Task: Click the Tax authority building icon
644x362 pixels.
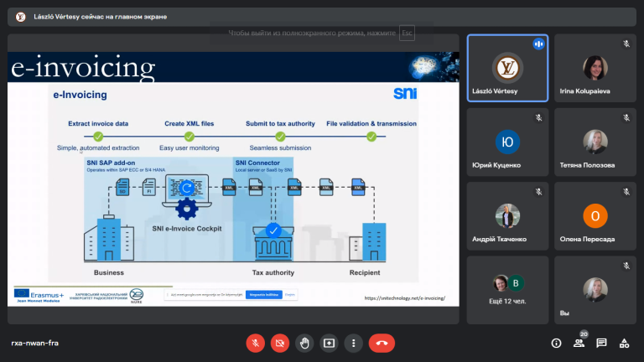Action: 273,242
